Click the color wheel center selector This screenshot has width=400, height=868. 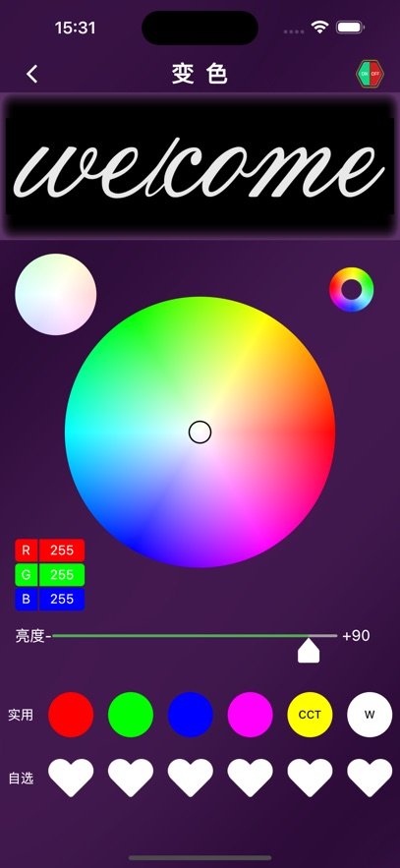200,432
